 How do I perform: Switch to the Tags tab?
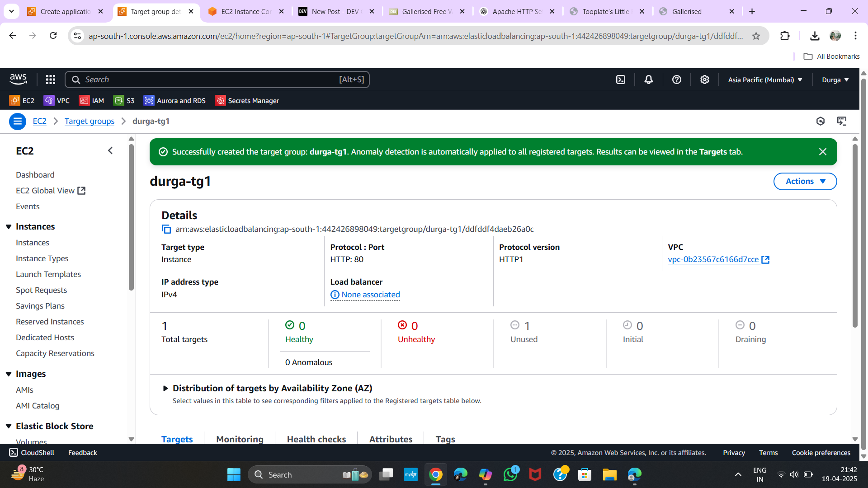445,439
